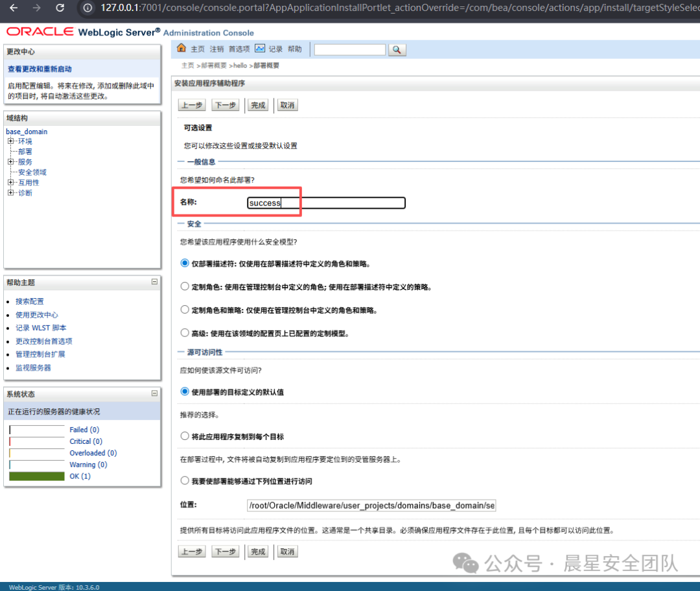
Task: Click the bottom 取消 button
Action: (x=288, y=551)
